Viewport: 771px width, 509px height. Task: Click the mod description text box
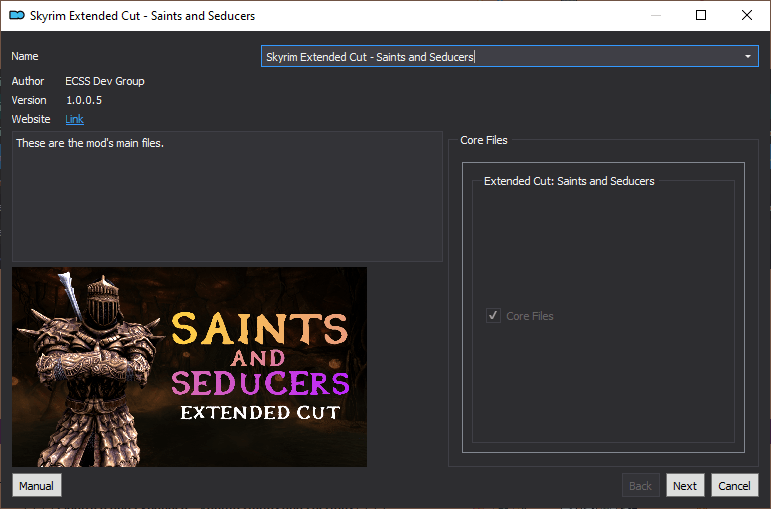click(x=227, y=196)
